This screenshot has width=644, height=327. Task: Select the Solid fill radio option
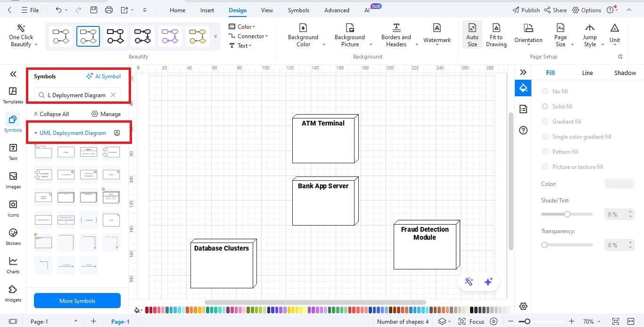click(x=545, y=106)
